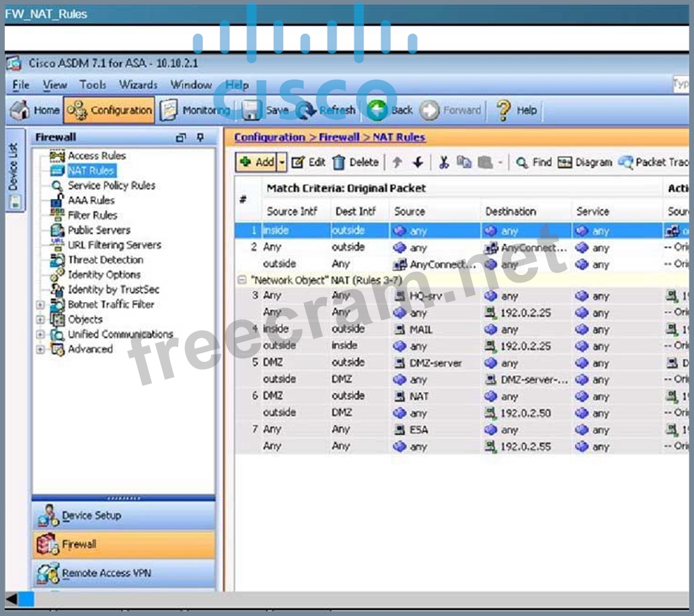
Task: Open the Wizards menu
Action: point(138,85)
